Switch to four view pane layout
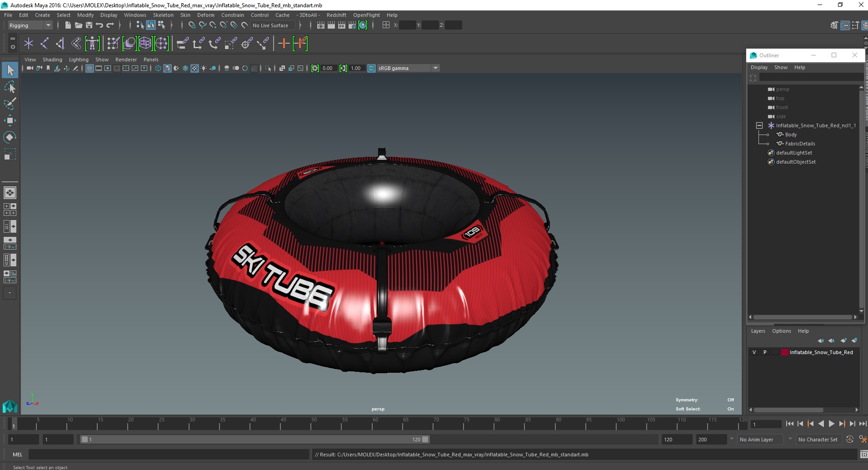868x470 pixels. [x=10, y=210]
